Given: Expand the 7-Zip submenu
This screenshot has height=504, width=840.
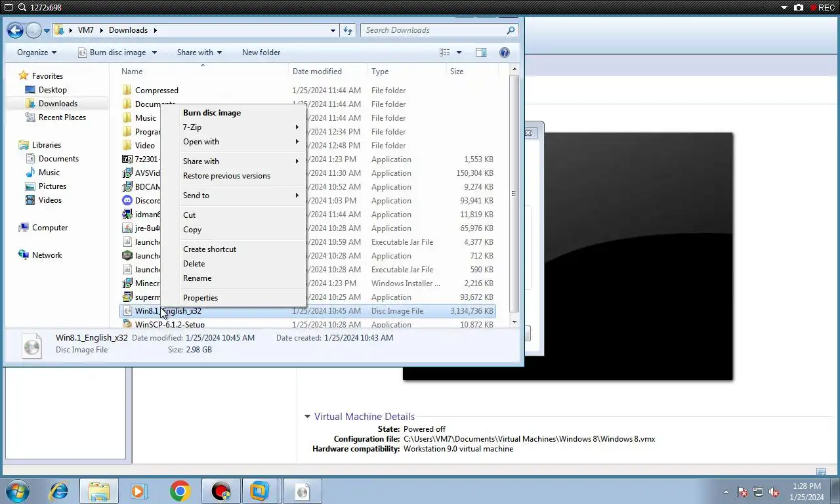Looking at the screenshot, I should point(233,127).
